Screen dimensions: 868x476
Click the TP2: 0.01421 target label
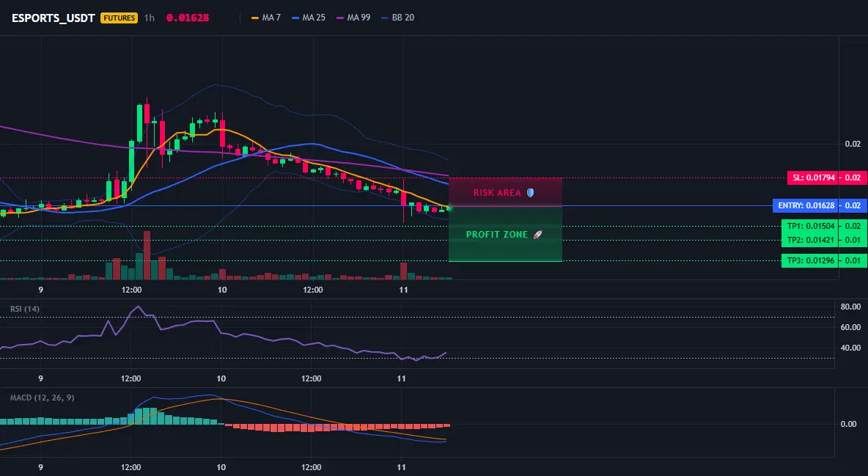click(x=810, y=240)
